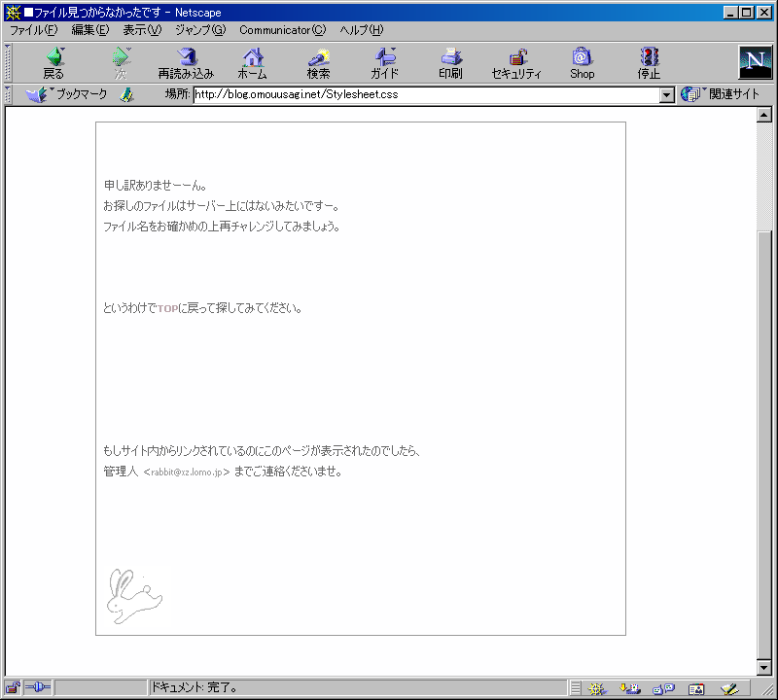Viewport: 778px width, 700px height.
Task: Click text までご連絡くださいませ。
Action: pos(288,472)
